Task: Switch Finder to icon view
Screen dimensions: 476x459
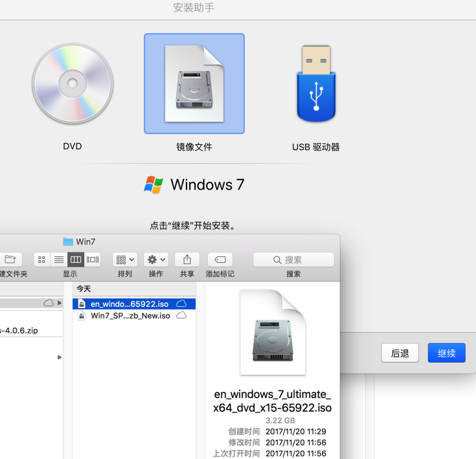Action: click(x=41, y=260)
